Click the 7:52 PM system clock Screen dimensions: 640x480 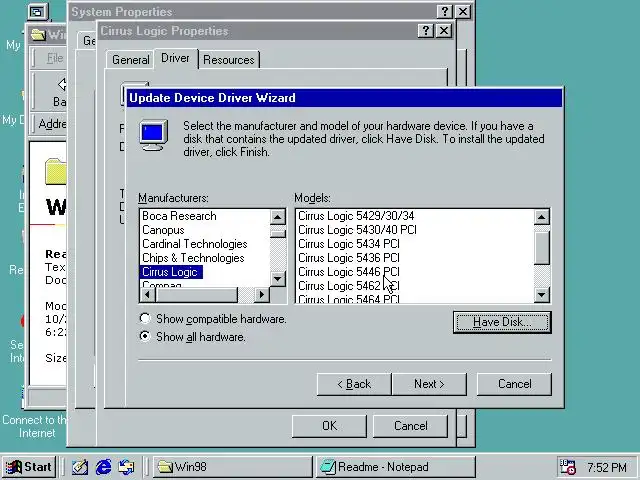(x=607, y=467)
